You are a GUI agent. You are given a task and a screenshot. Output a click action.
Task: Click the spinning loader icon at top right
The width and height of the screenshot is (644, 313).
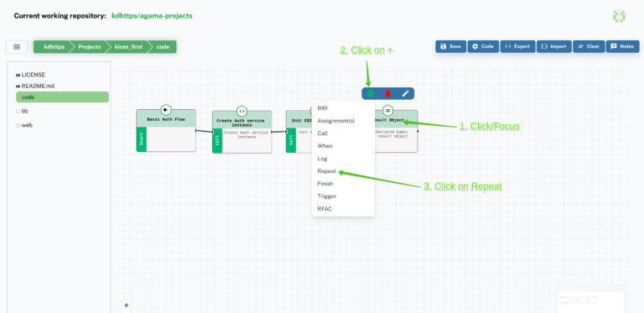point(619,16)
